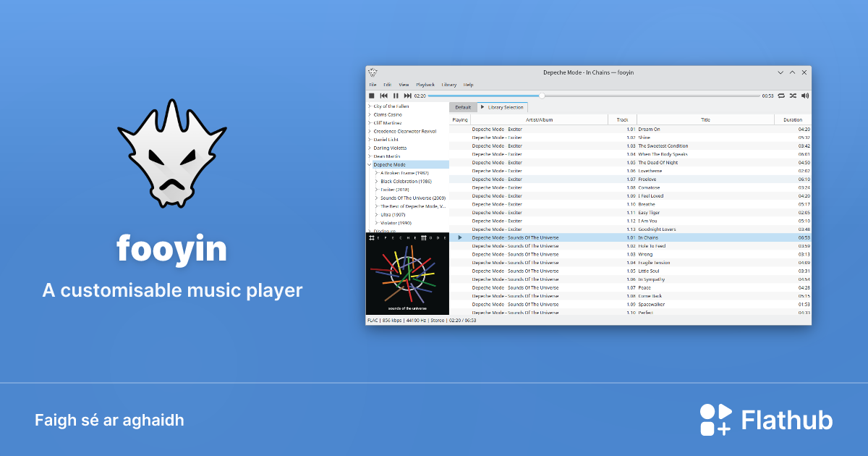Click the Sounds of the Universe album cover
868x456 pixels.
click(x=407, y=274)
